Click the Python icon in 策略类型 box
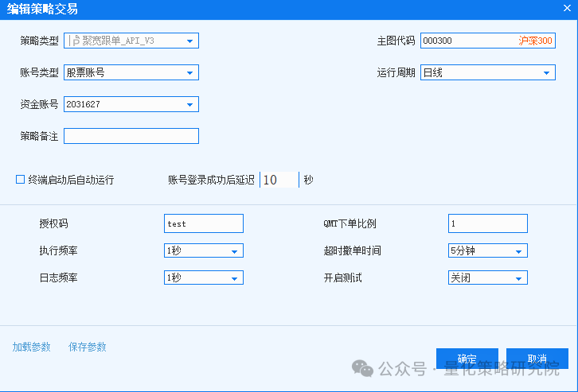 point(76,41)
